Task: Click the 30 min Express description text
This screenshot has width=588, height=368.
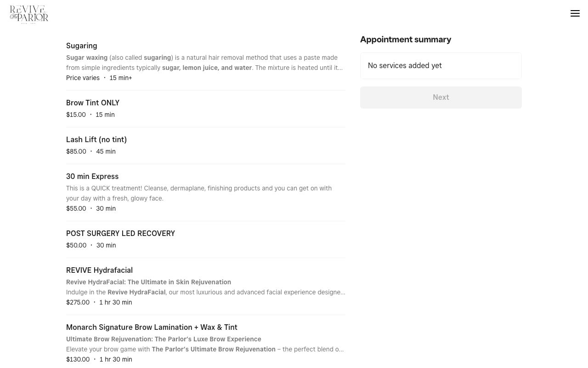Action: [x=199, y=193]
